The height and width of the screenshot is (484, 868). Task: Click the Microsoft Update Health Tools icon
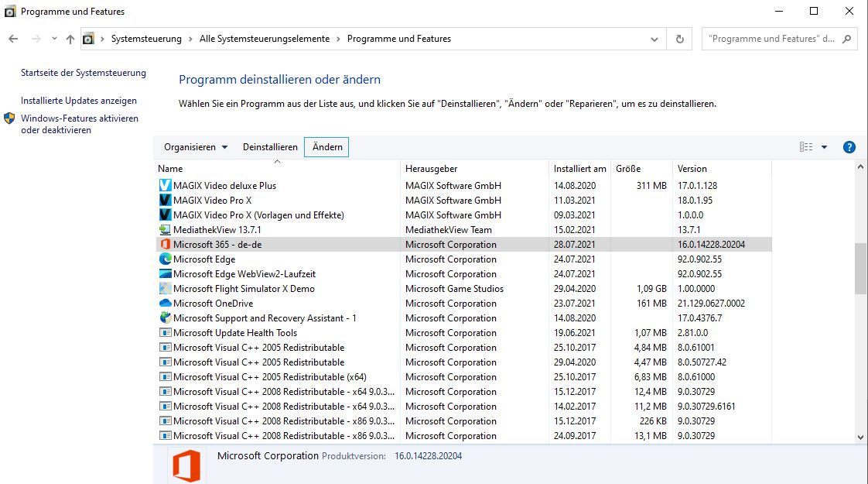click(x=165, y=333)
